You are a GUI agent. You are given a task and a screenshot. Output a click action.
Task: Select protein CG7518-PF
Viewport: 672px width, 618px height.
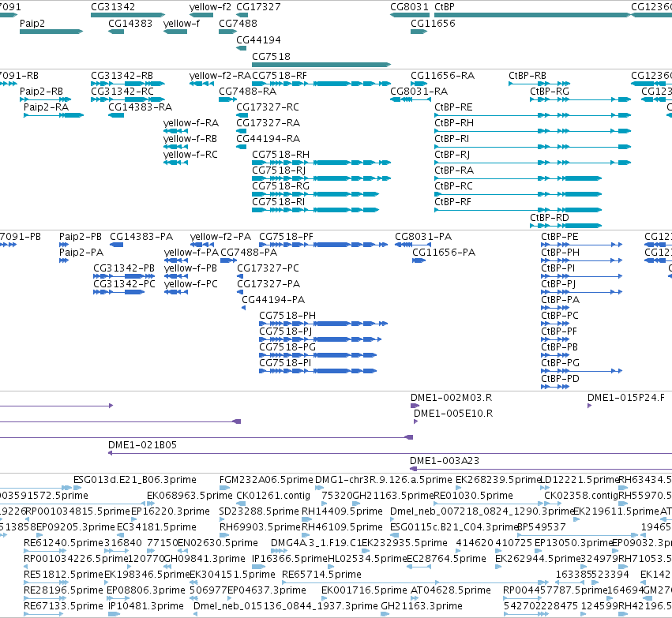[324, 245]
